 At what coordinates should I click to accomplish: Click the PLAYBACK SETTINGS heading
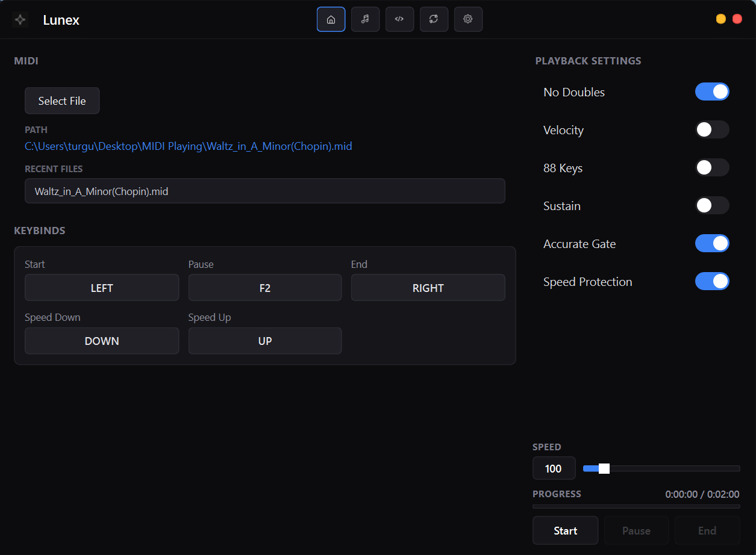(588, 61)
